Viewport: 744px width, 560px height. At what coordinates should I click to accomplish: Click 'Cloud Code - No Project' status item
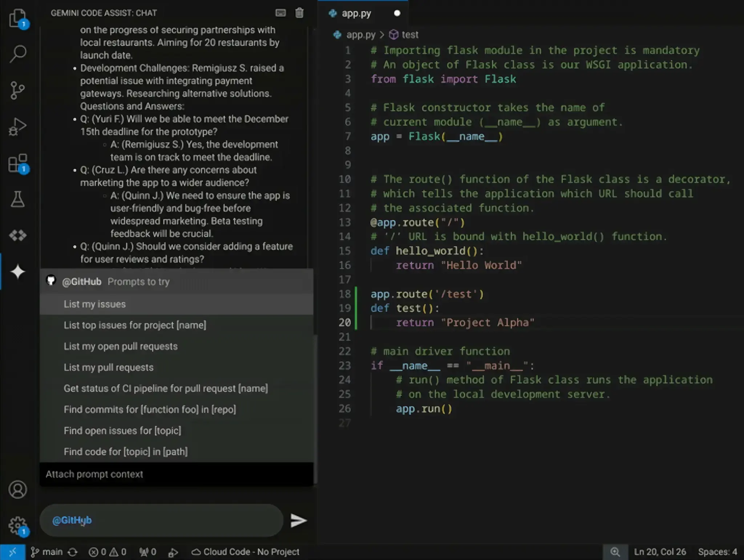click(246, 552)
